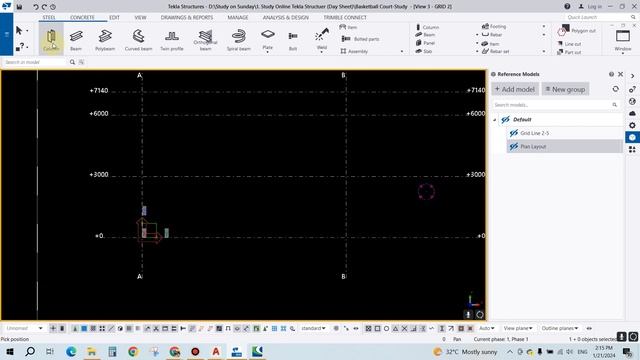640x360 pixels.
Task: Toggle the blue square selection switch
Action: click(84, 328)
